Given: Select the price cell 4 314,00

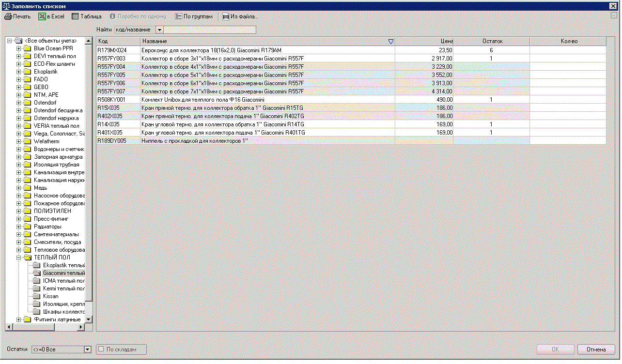Looking at the screenshot, I should coord(424,91).
